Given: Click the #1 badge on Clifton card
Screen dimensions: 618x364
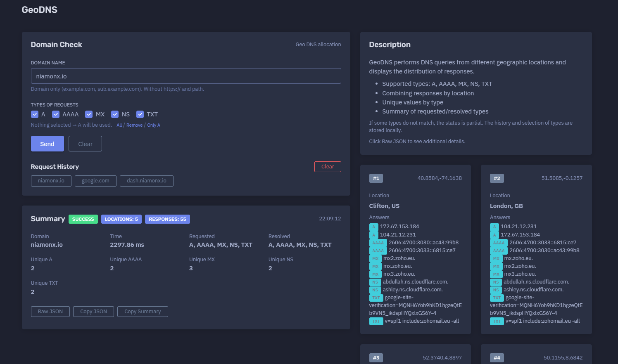Looking at the screenshot, I should point(376,178).
